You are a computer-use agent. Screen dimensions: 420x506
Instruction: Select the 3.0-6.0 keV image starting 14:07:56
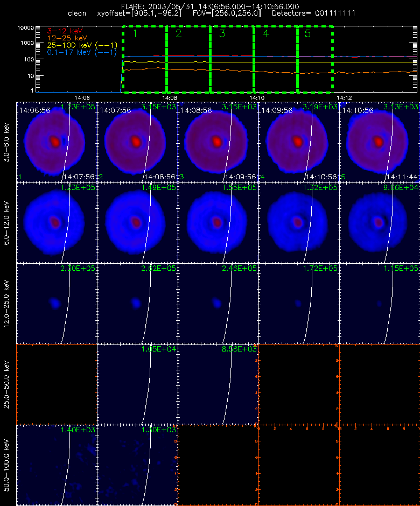[137, 142]
